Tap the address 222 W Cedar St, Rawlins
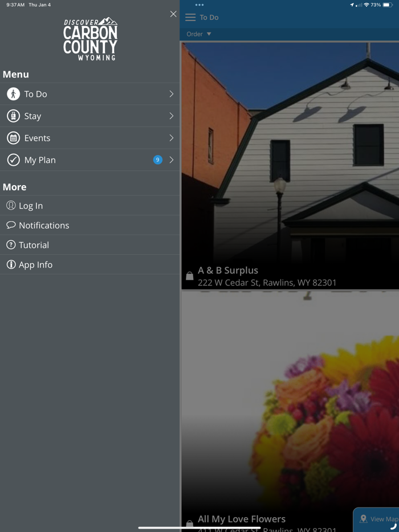399x532 pixels. 267,283
